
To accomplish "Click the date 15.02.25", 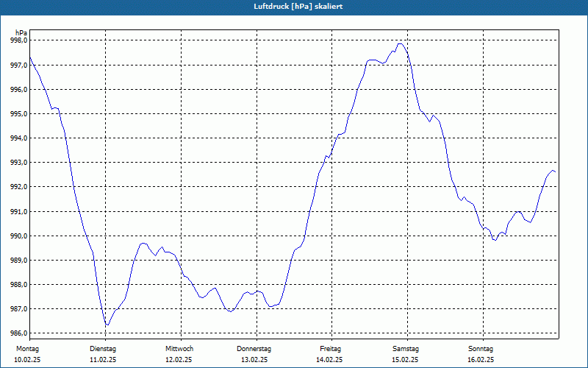I will 405,360.
